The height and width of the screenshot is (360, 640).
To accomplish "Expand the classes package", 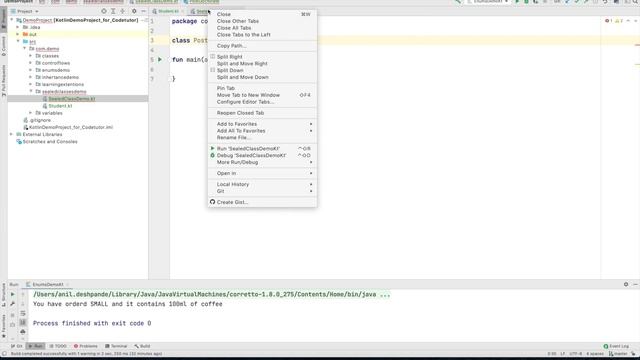I will (x=31, y=56).
